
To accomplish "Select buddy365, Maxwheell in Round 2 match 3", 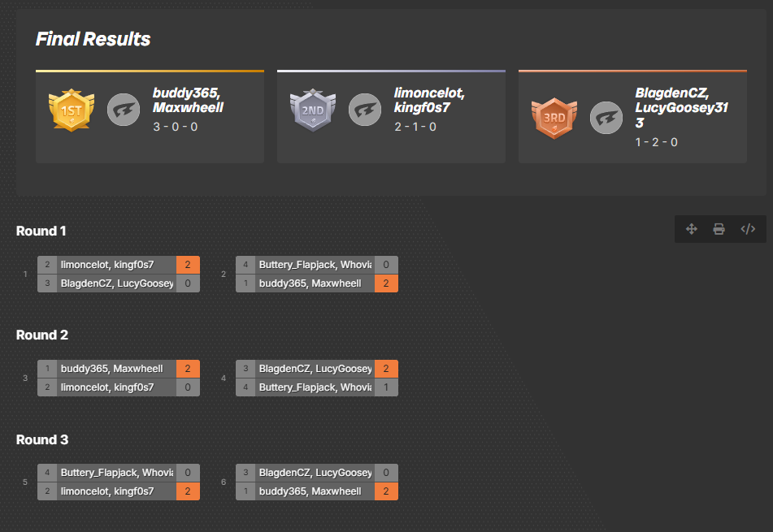I will click(115, 370).
